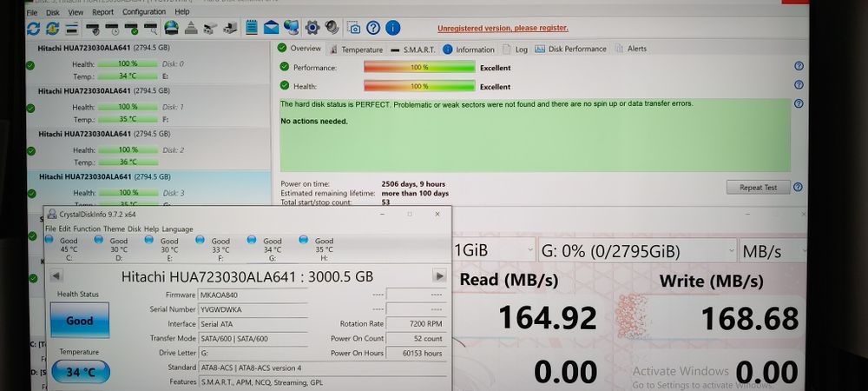868x391 pixels.
Task: Switch to the Log tab
Action: [515, 50]
